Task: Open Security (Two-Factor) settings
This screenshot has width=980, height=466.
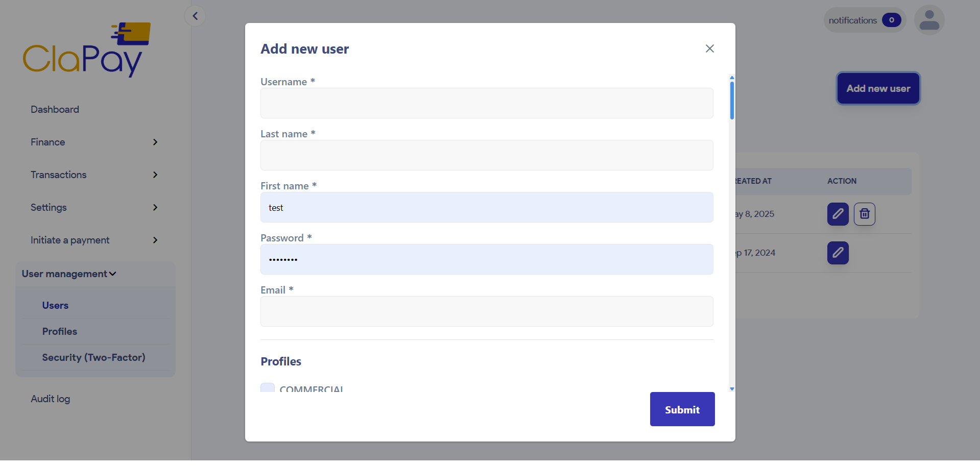Action: tap(94, 357)
